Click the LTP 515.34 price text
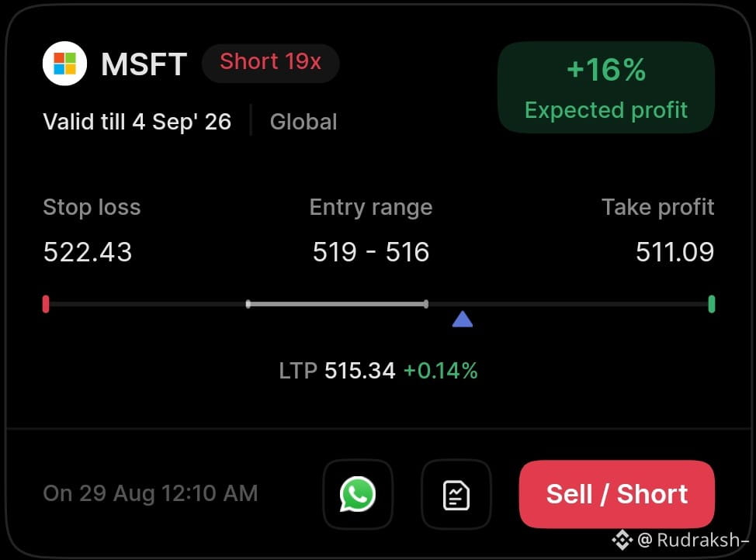Image resolution: width=756 pixels, height=560 pixels. point(359,371)
